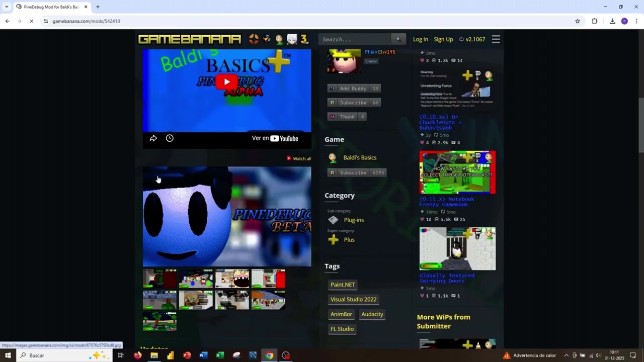Select the Visual Studio 2022 tag
The width and height of the screenshot is (644, 362).
[353, 299]
